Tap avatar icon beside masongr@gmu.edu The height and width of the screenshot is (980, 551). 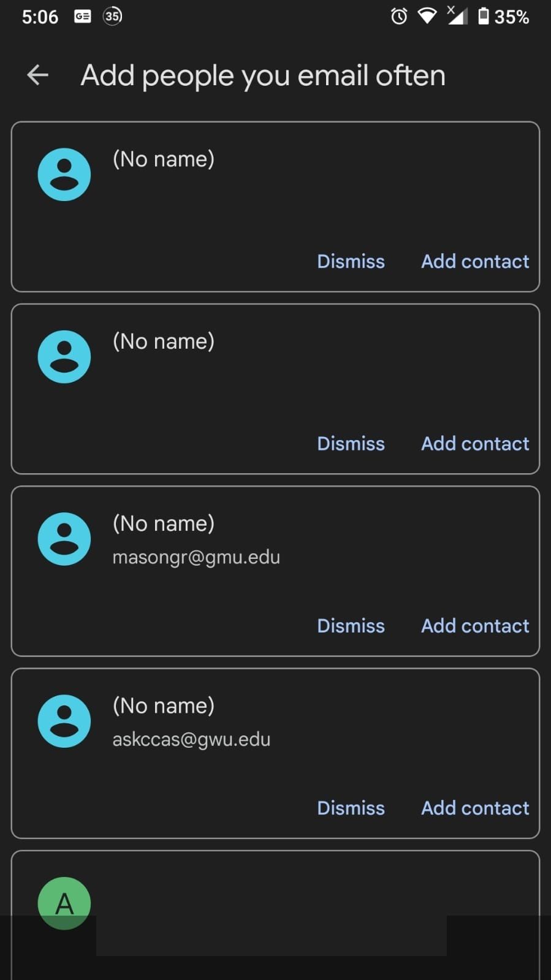(64, 539)
